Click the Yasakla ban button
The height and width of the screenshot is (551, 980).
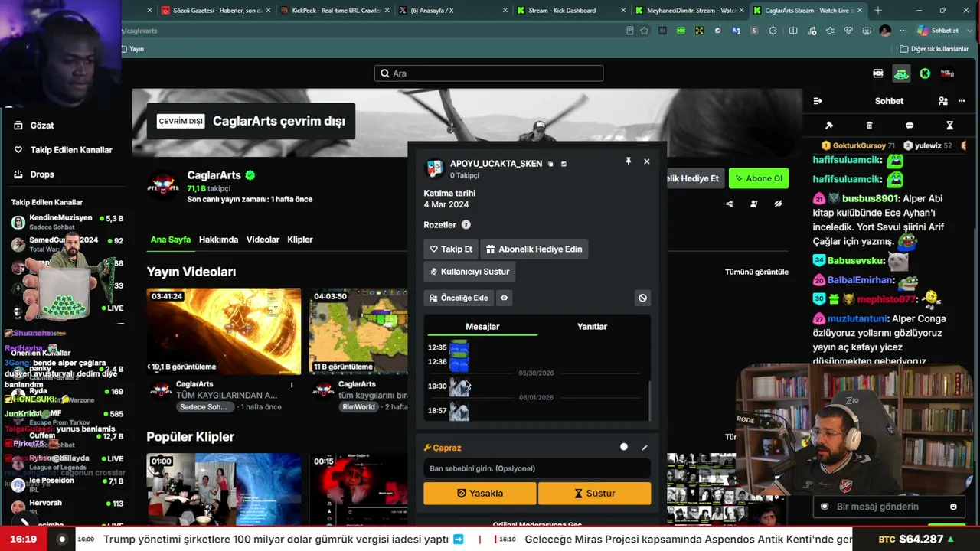point(480,494)
